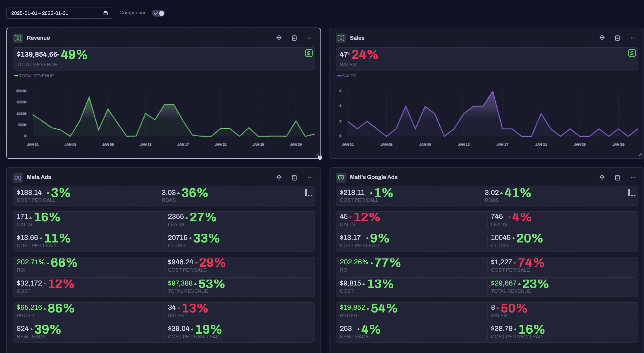This screenshot has height=353, width=644.
Task: Open the three-dot menu on Matt's Google Ads
Action: click(633, 178)
